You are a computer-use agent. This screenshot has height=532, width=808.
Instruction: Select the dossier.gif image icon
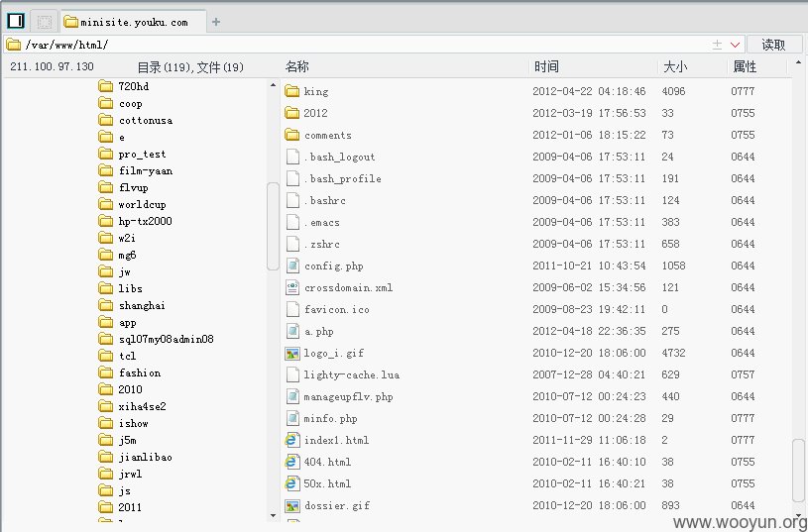(x=292, y=505)
